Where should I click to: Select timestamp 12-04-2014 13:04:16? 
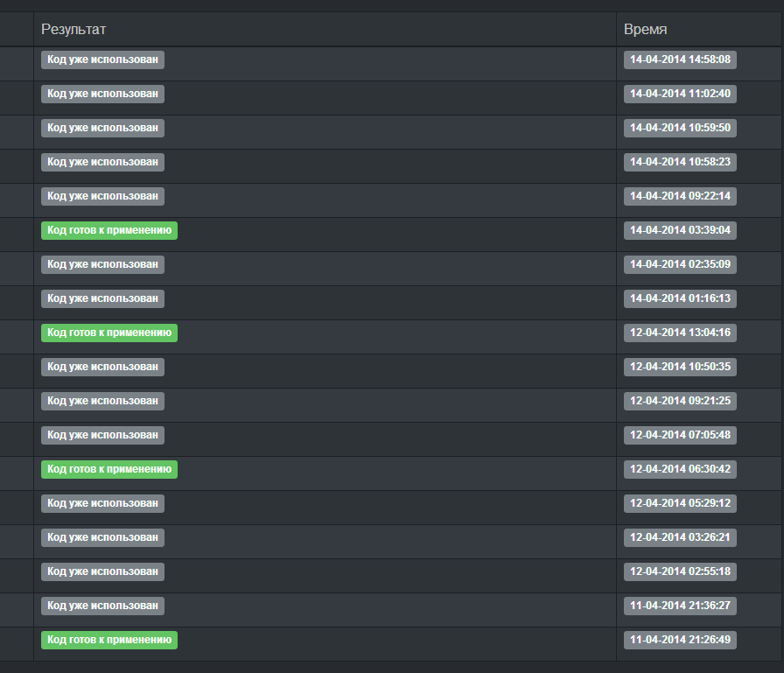click(x=680, y=333)
